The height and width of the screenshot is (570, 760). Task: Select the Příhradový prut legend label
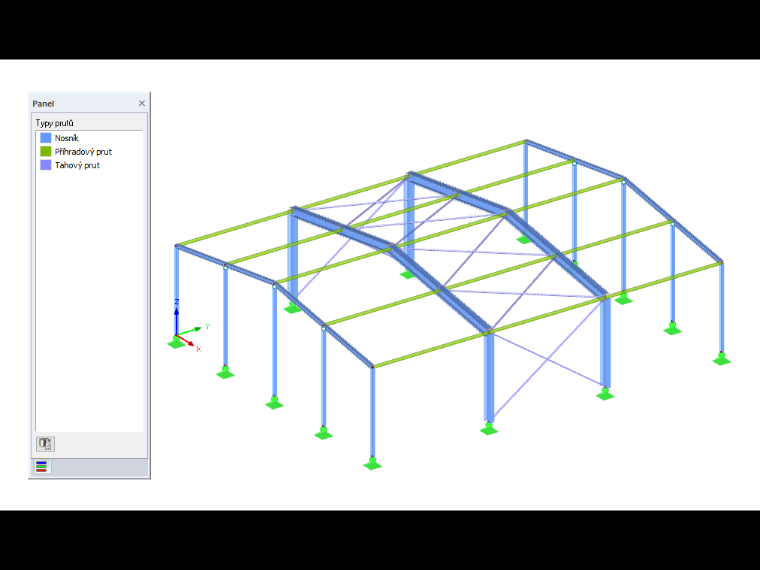click(83, 152)
